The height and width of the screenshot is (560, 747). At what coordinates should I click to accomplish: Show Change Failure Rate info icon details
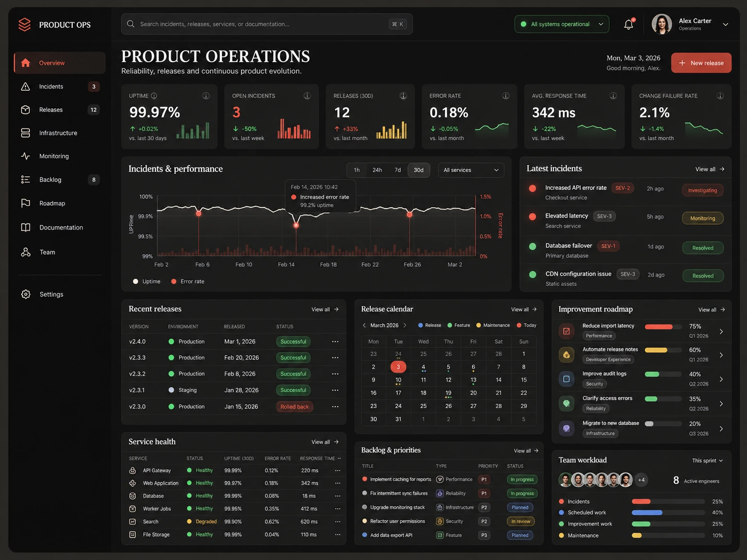(x=720, y=96)
